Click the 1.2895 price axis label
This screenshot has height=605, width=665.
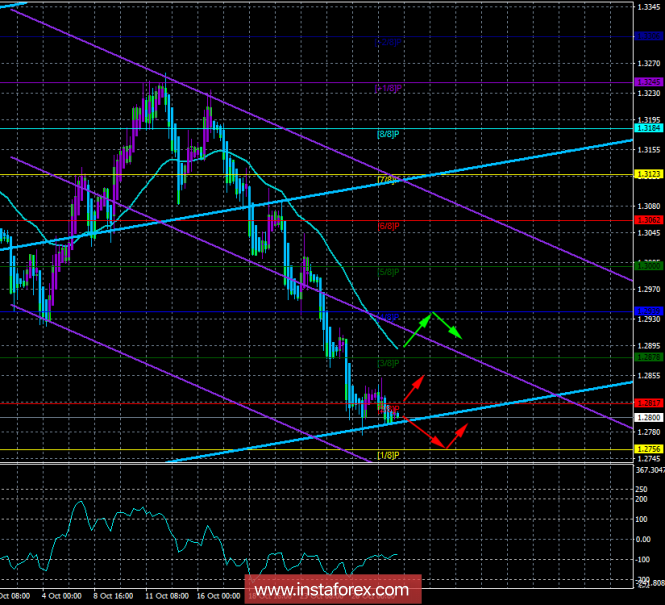[649, 346]
